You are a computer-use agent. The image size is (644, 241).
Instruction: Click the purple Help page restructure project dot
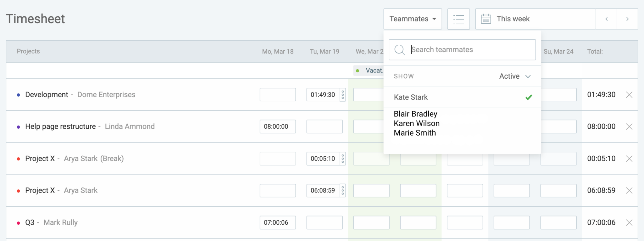coord(18,126)
